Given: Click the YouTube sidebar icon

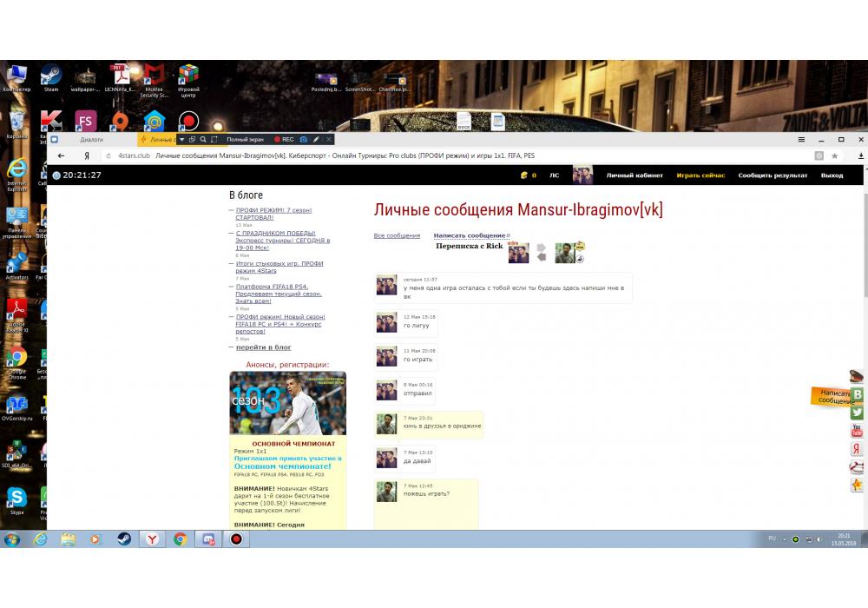Looking at the screenshot, I should (857, 430).
